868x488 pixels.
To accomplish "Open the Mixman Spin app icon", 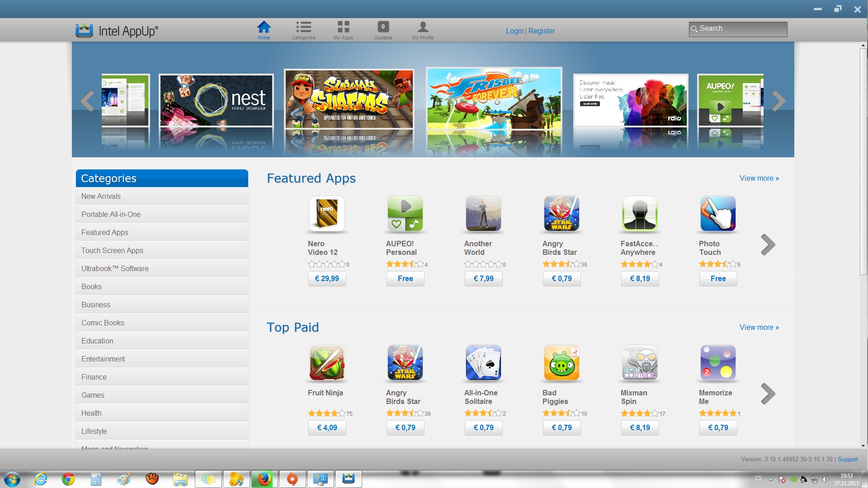I will [640, 363].
